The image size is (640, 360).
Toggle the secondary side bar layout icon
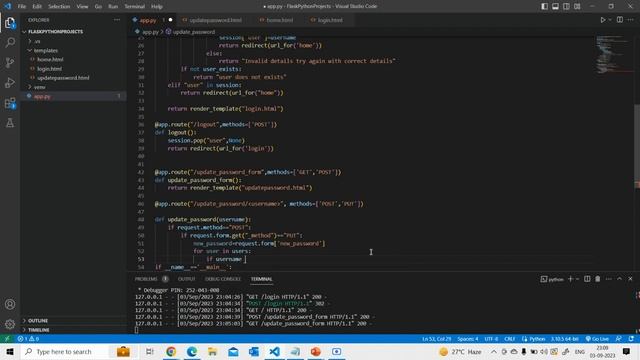(x=566, y=6)
